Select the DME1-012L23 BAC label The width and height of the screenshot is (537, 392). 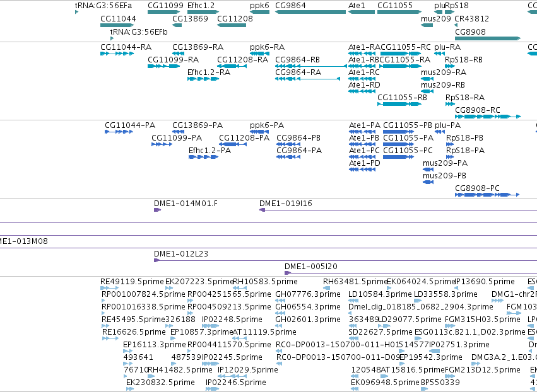pos(181,254)
